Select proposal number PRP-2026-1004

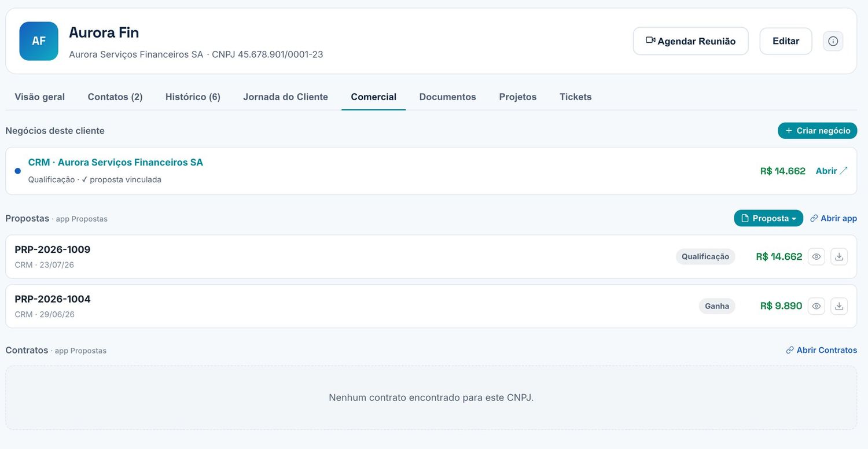(x=53, y=299)
